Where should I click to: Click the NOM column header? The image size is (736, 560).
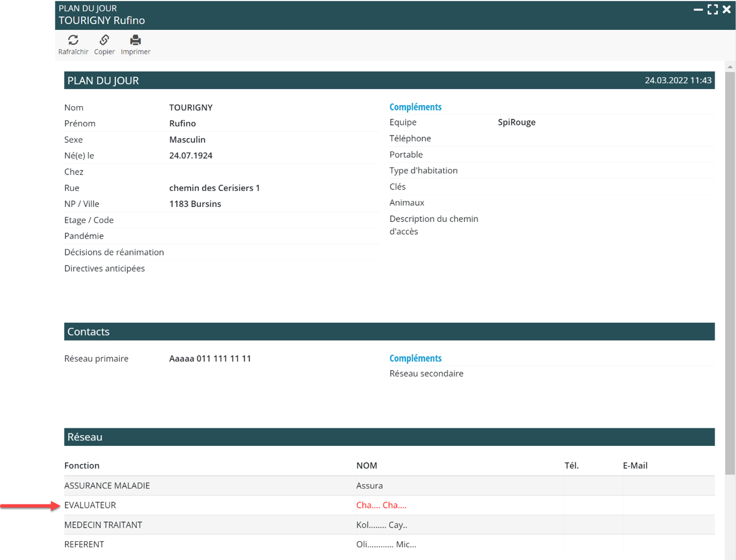366,466
